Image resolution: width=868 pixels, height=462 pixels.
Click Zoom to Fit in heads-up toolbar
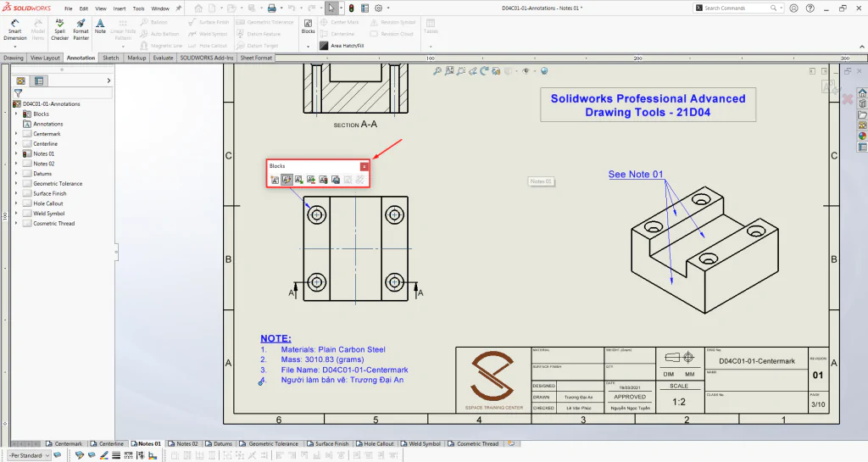tap(437, 71)
